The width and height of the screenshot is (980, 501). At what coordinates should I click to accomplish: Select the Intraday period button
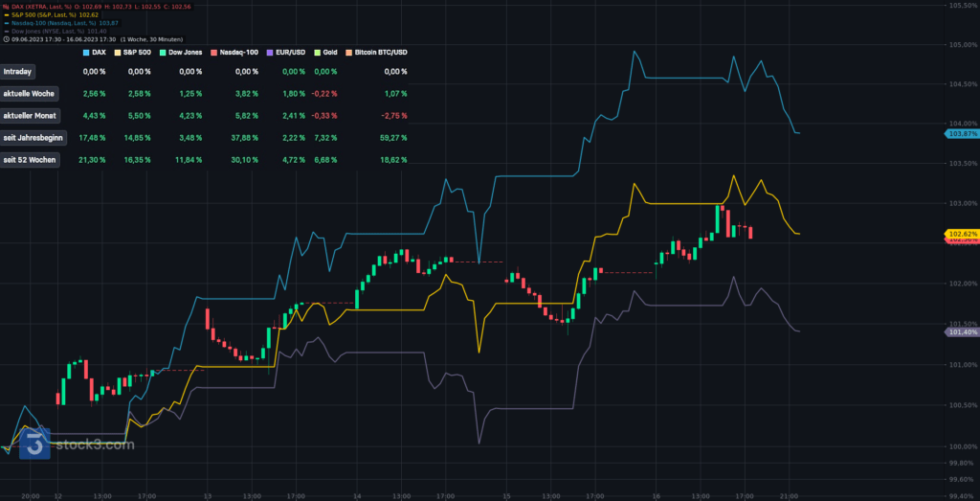pos(16,72)
